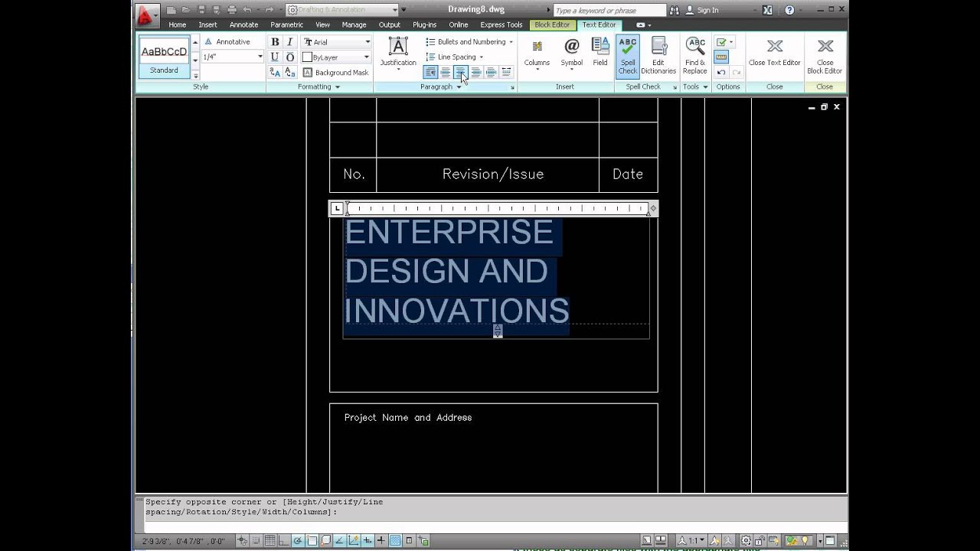This screenshot has height=551, width=980.
Task: Click the text editor Undo arrow
Action: tap(721, 73)
